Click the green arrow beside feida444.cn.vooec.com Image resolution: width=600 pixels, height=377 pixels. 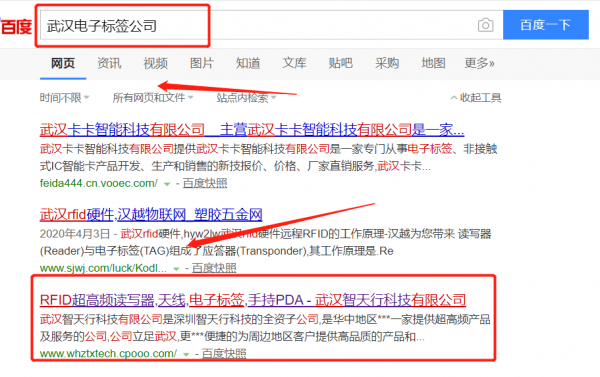(167, 184)
